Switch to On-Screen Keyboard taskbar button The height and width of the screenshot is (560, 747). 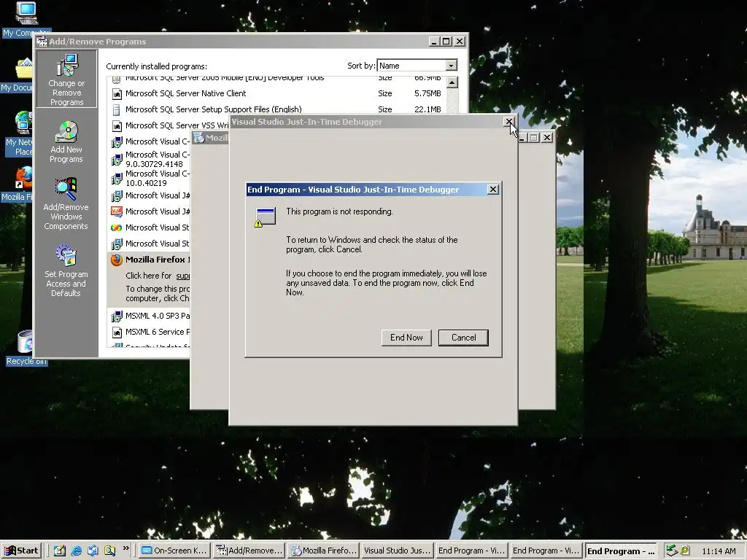pyautogui.click(x=174, y=551)
